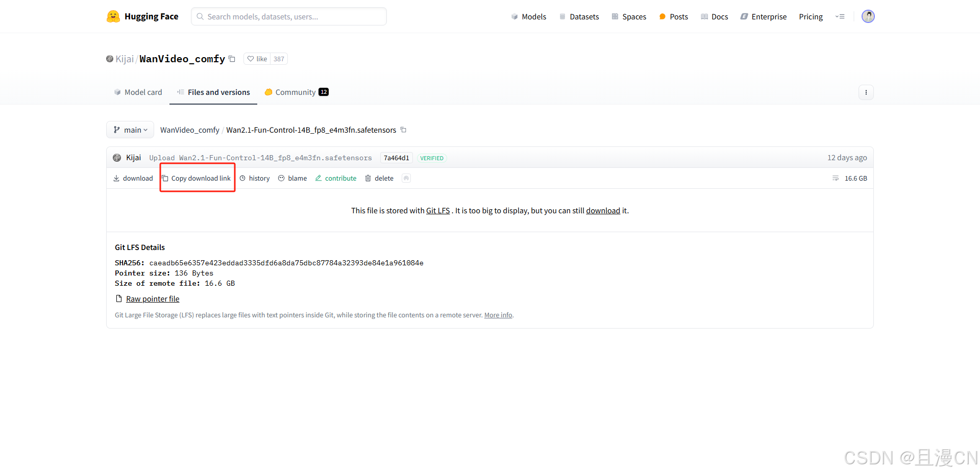The image size is (980, 474).
Task: Open the blame view
Action: [292, 178]
